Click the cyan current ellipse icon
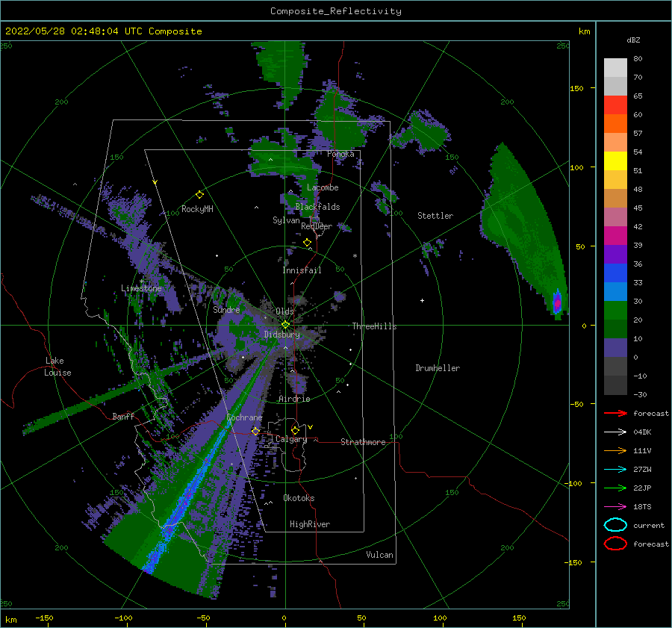This screenshot has height=628, width=672. [615, 525]
